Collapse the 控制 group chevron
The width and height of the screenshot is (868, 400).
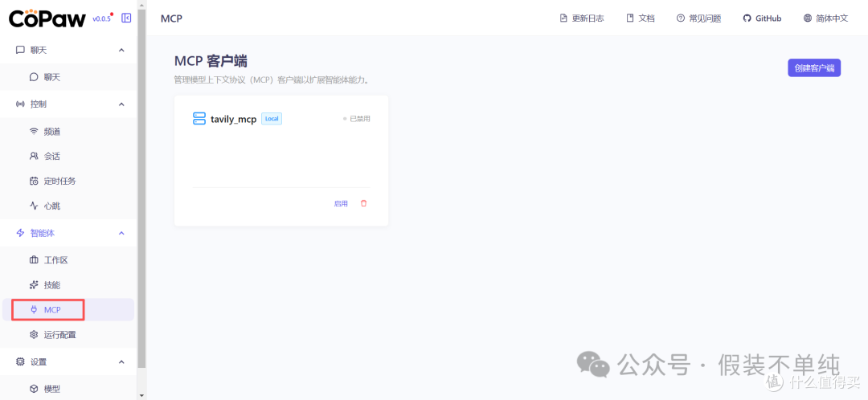(122, 104)
